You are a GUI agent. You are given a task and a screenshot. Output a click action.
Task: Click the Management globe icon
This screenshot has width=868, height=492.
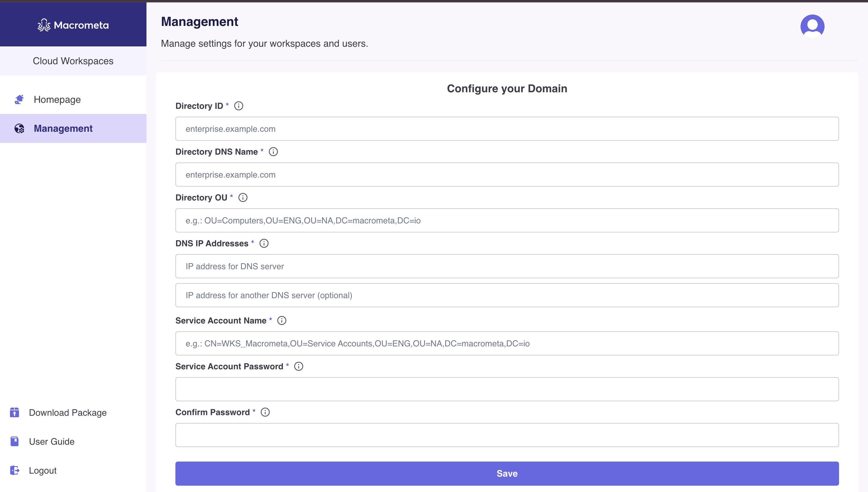pos(19,128)
